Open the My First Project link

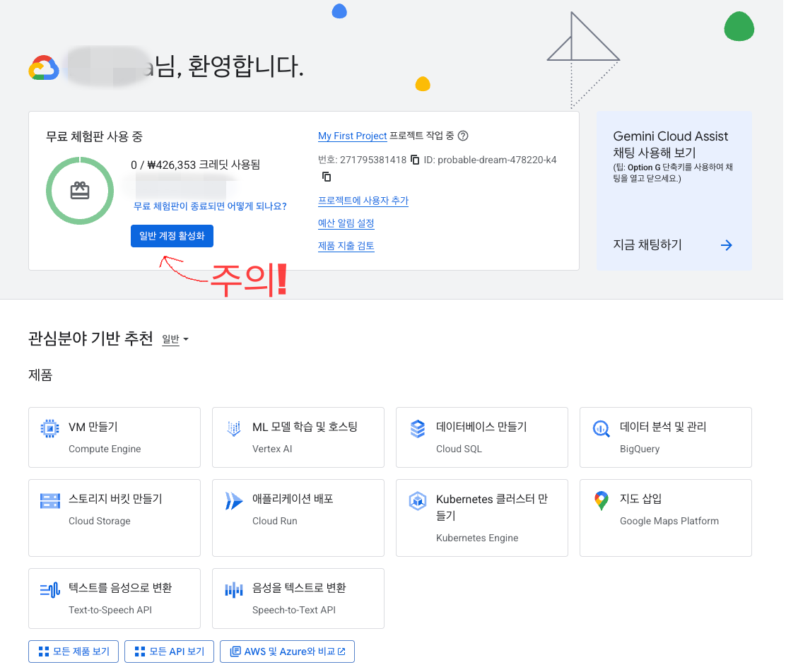pyautogui.click(x=352, y=136)
